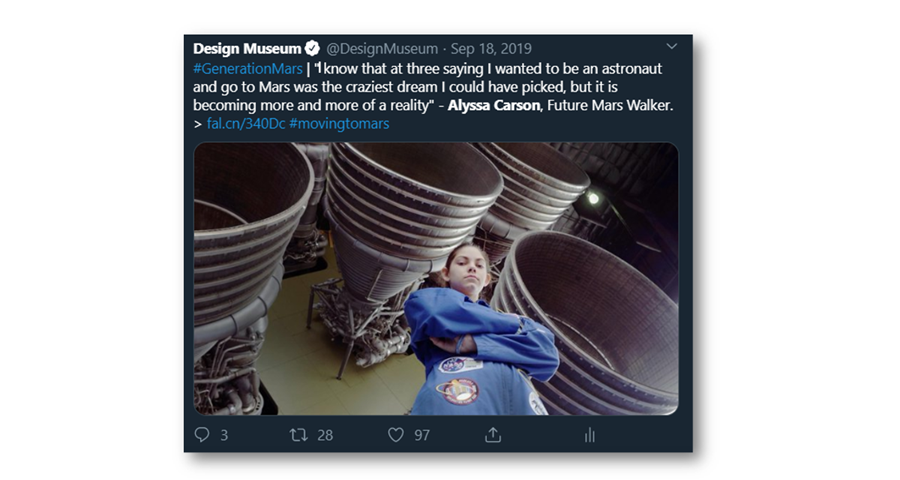Retweet the Design Museum post
Screen dimensions: 900x480
click(x=298, y=435)
